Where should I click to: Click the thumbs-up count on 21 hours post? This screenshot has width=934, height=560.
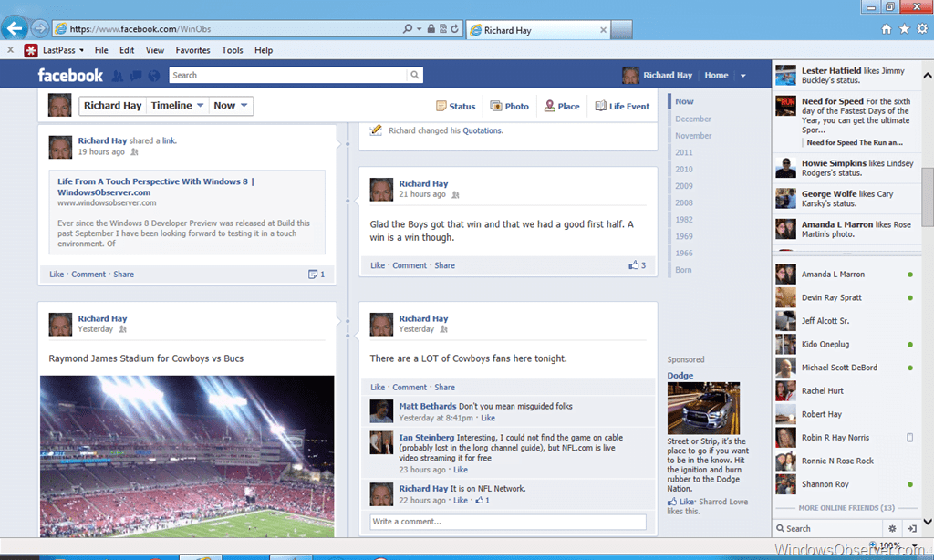[638, 265]
